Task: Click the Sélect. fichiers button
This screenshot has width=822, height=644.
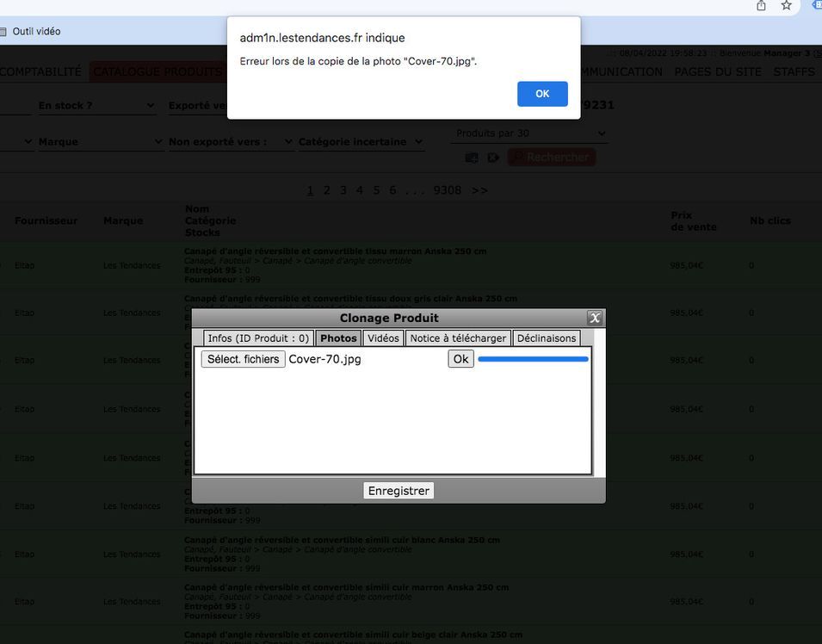Action: [x=243, y=359]
